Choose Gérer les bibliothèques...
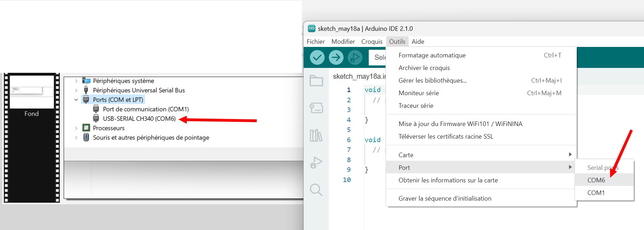The image size is (644, 230). [x=481, y=81]
